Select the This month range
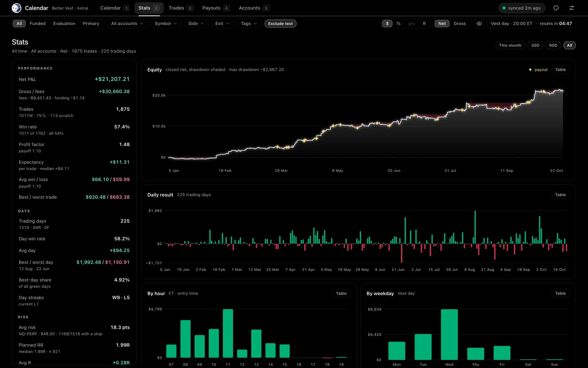Screen dimensions: 588x368 coord(510,45)
